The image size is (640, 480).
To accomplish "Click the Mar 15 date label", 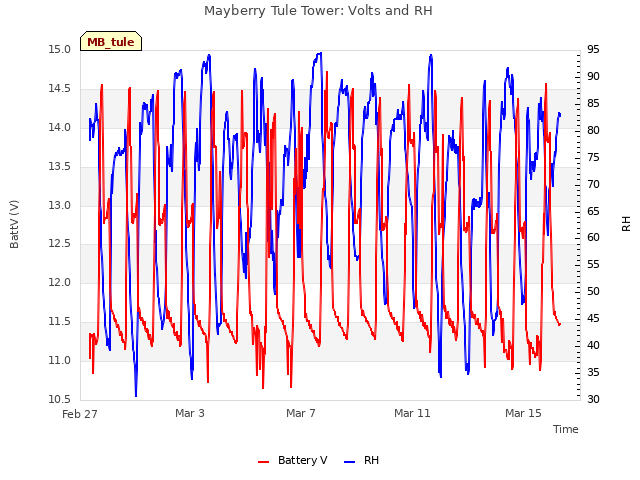I will (523, 413).
